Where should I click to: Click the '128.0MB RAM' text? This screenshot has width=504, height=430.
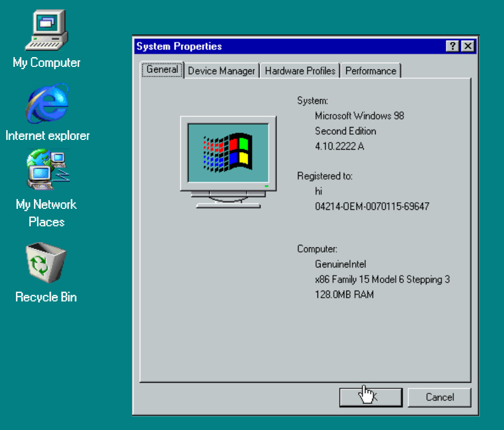click(x=344, y=295)
